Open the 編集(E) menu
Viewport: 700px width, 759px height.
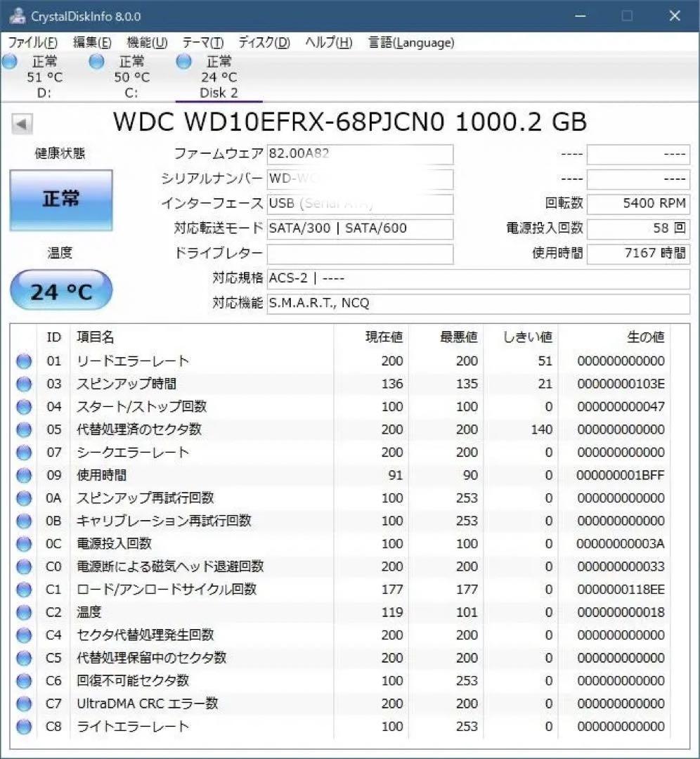coord(92,43)
